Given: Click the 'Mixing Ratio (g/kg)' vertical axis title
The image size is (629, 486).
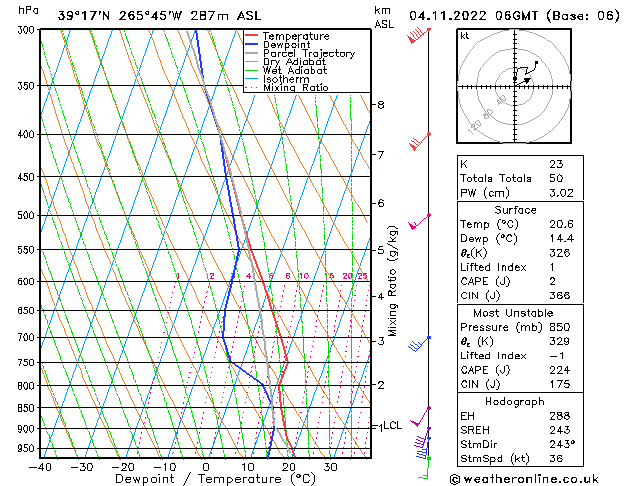Looking at the screenshot, I should click(x=392, y=281).
